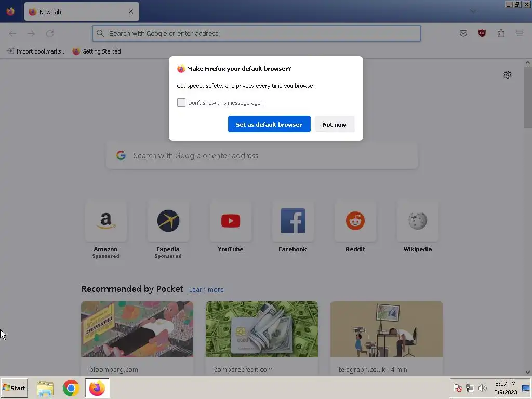Open Action Center flag tray icon
The height and width of the screenshot is (399, 532).
[457, 388]
